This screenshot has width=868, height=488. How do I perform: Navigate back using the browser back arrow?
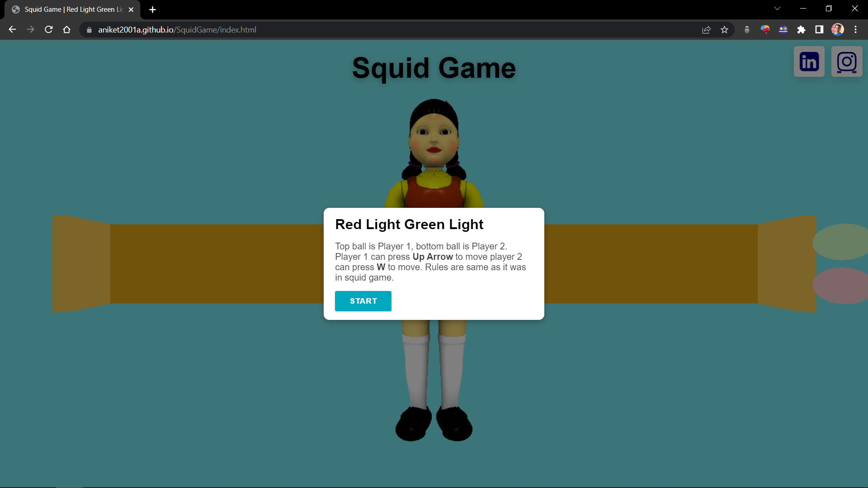12,29
